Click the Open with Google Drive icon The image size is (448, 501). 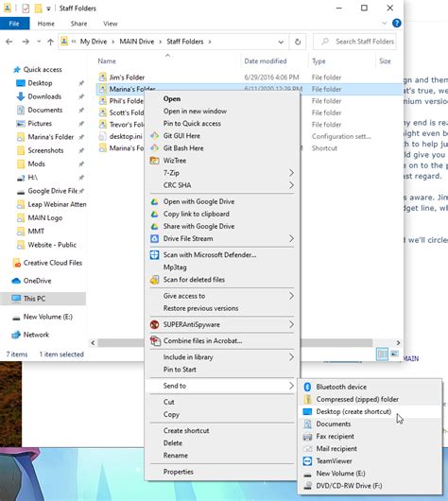[x=155, y=201]
